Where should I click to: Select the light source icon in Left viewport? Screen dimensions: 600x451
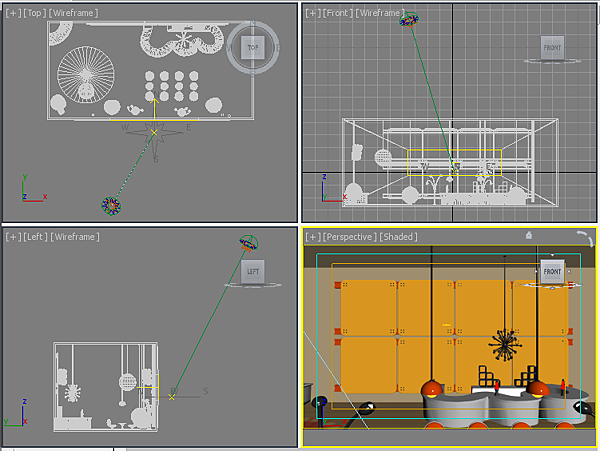click(248, 243)
